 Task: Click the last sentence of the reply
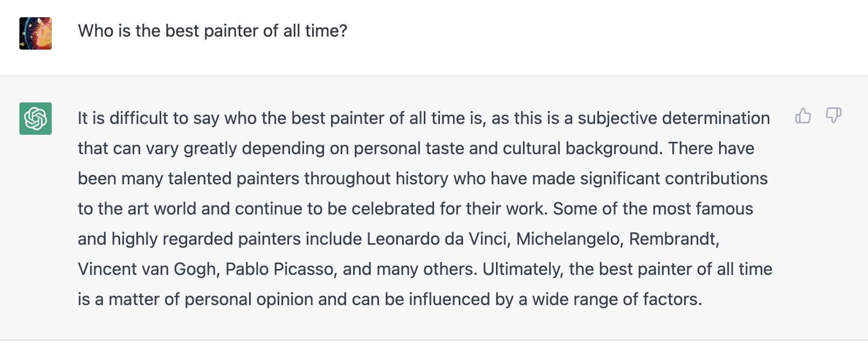pyautogui.click(x=390, y=299)
